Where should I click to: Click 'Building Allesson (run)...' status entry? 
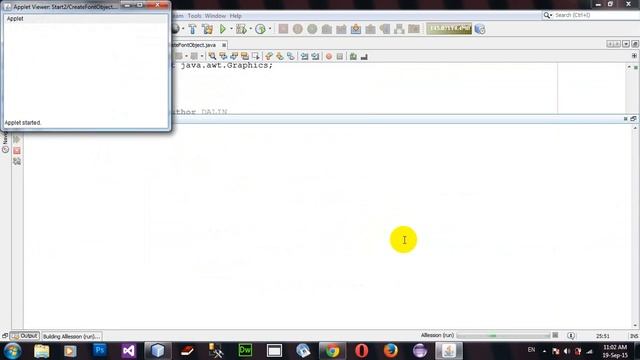tap(71, 336)
